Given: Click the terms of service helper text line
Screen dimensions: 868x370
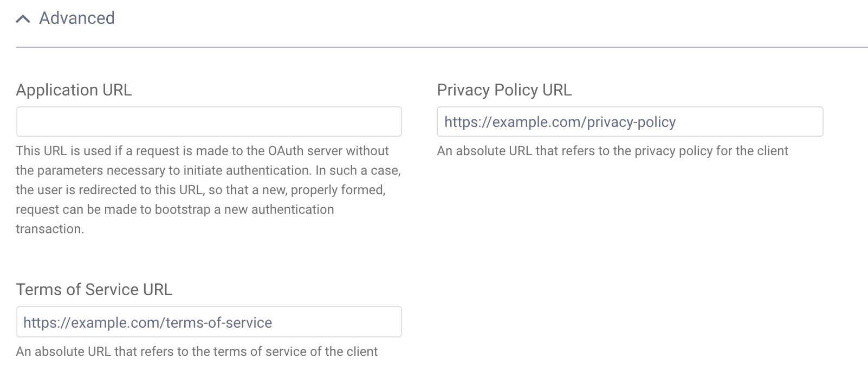Looking at the screenshot, I should 197,352.
